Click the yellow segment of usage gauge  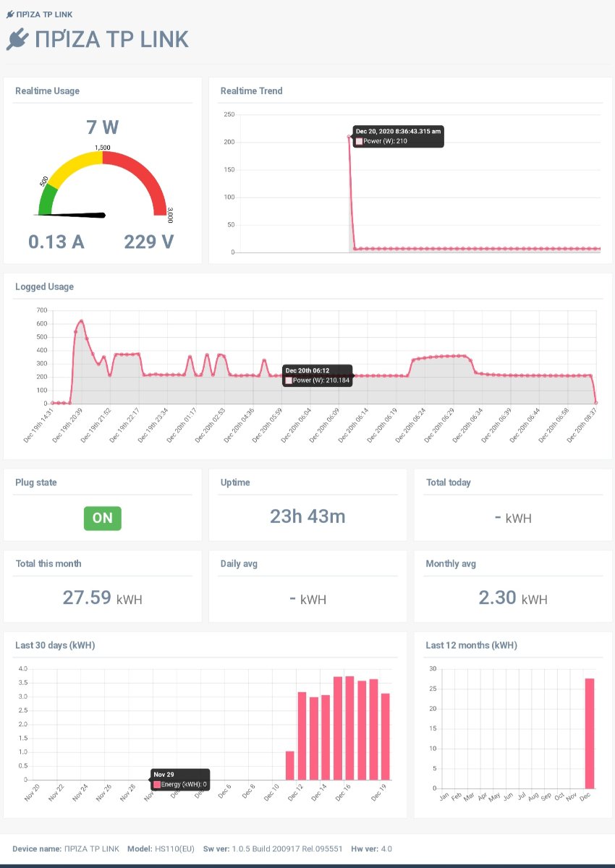[76, 169]
